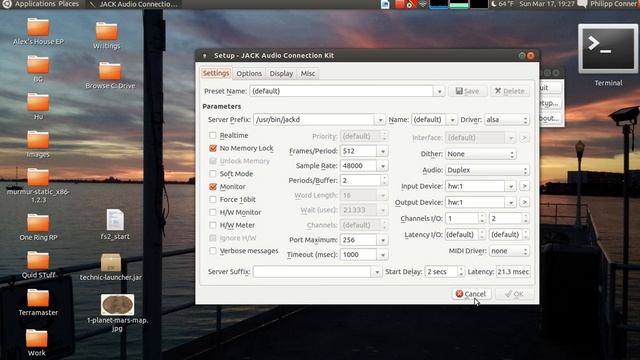Open the Places menu

click(x=69, y=4)
